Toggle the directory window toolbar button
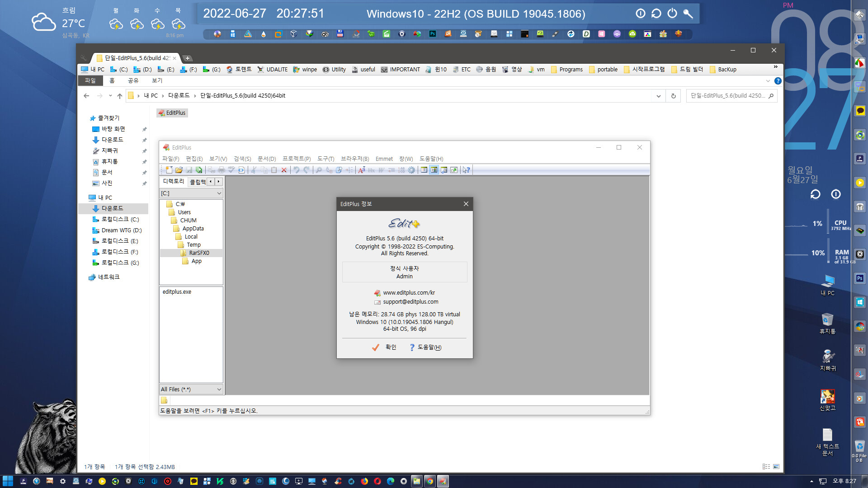 [x=424, y=170]
